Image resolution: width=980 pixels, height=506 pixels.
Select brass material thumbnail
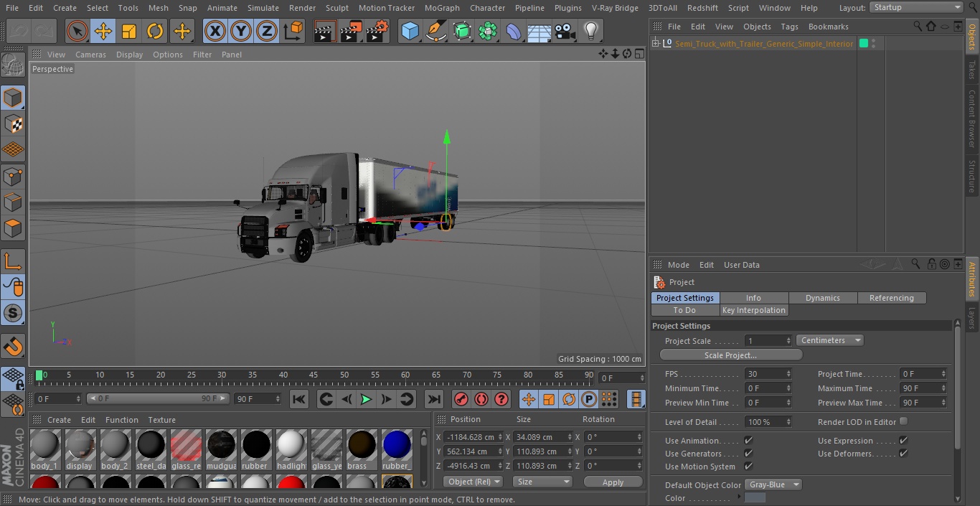coord(362,449)
